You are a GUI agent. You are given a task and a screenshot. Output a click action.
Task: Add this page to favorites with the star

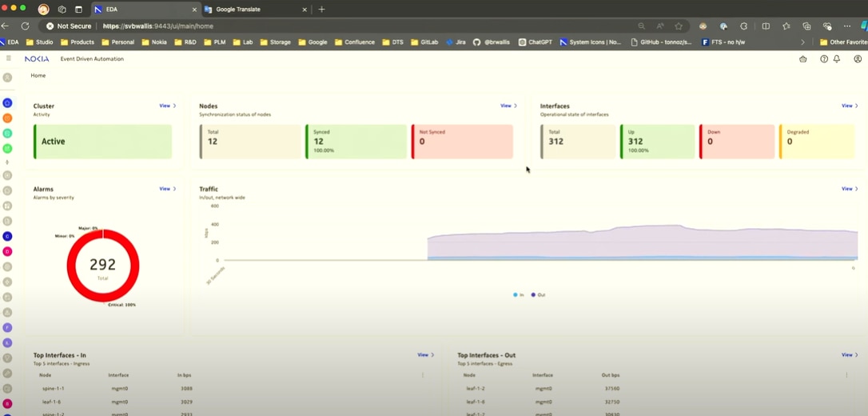(x=678, y=26)
